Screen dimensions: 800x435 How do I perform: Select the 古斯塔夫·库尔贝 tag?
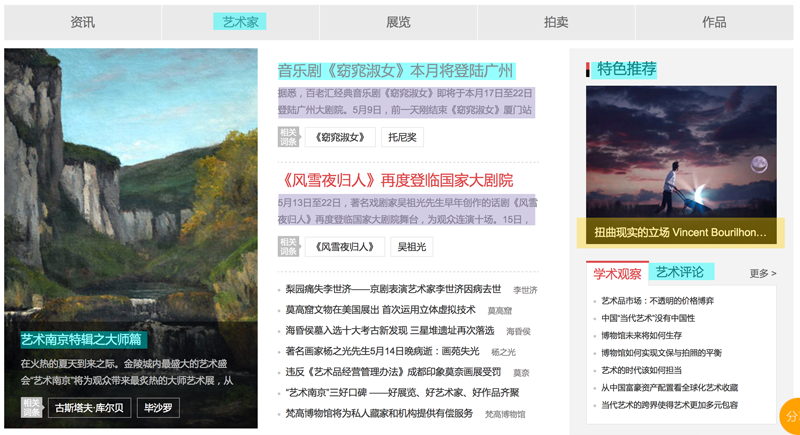90,408
